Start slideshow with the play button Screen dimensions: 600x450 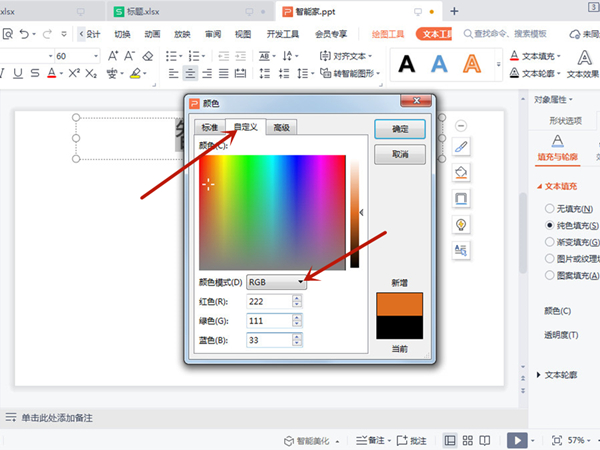pyautogui.click(x=517, y=440)
